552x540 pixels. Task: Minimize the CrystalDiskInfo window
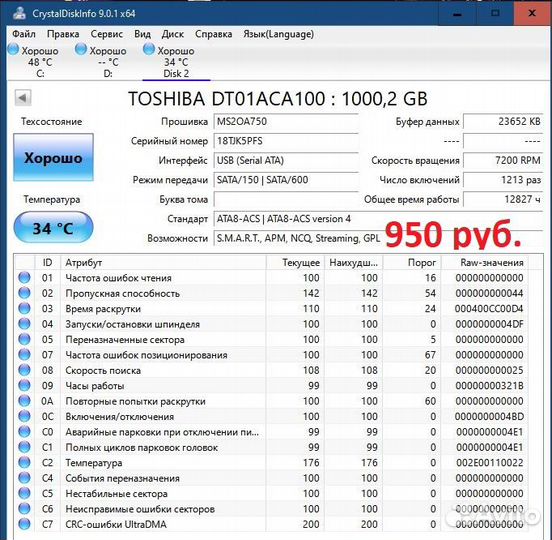click(x=457, y=13)
